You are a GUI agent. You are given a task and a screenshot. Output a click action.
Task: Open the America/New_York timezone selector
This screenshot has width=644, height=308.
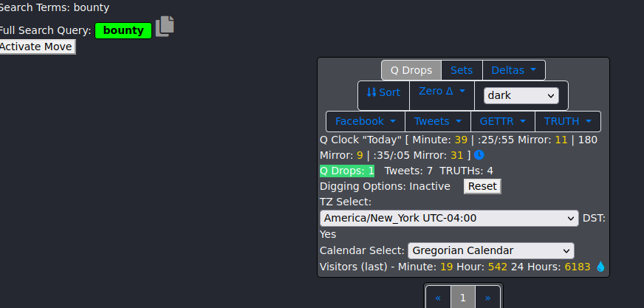(449, 218)
